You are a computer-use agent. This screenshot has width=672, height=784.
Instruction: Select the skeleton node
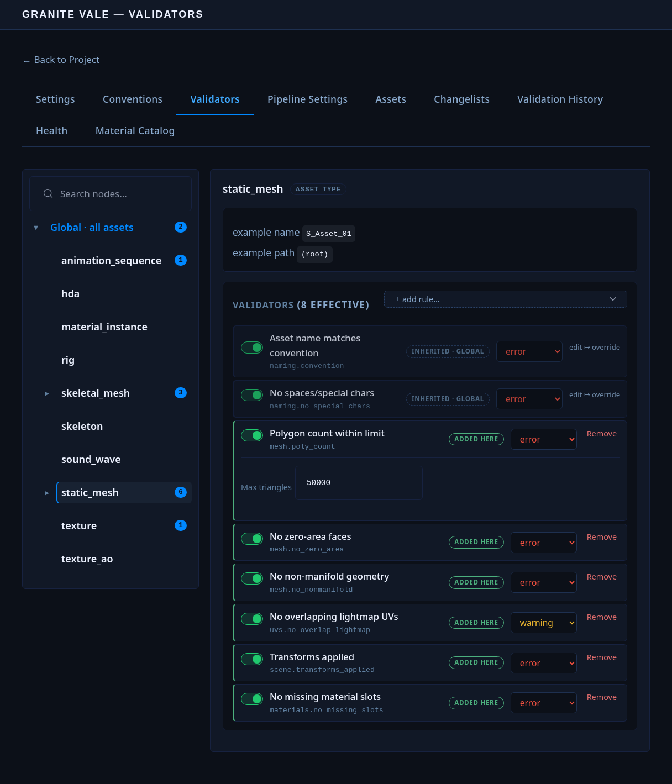(82, 426)
